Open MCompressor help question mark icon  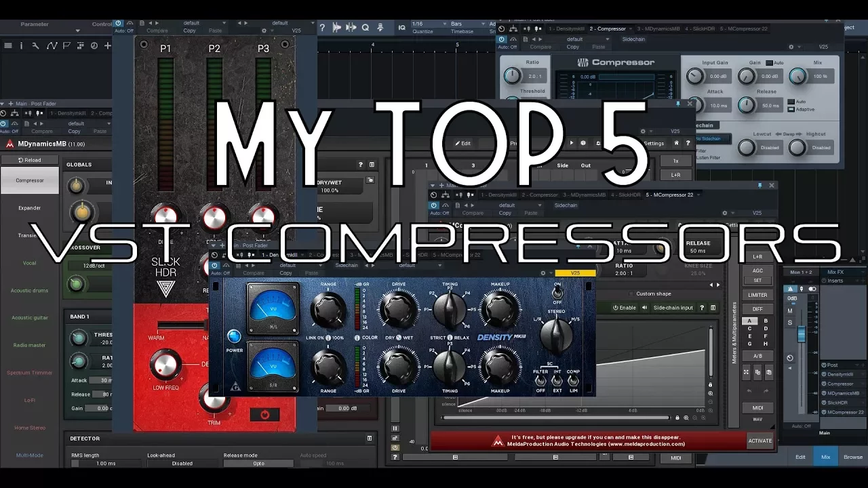702,308
